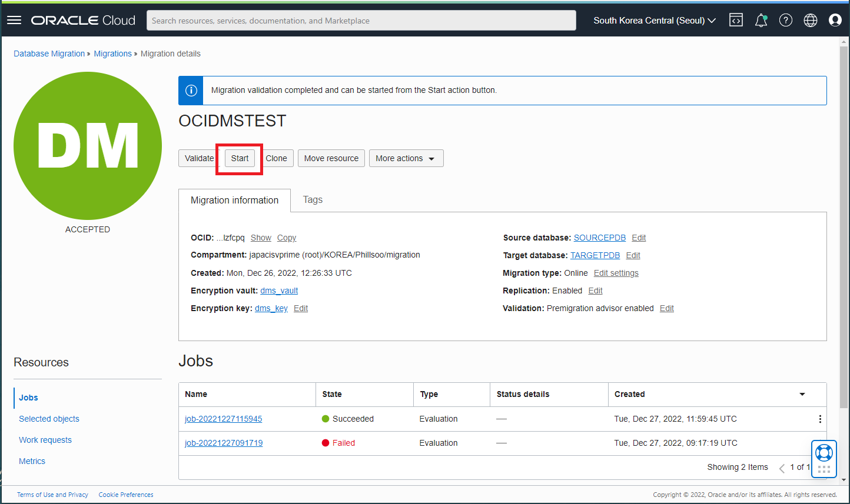The width and height of the screenshot is (850, 504).
Task: Click the page vertical scrollbar
Action: [844, 227]
